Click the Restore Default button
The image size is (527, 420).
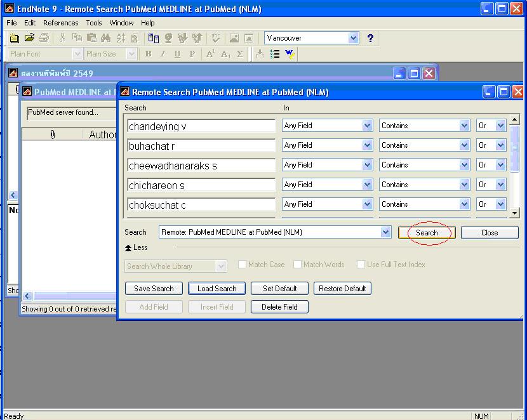pyautogui.click(x=342, y=289)
